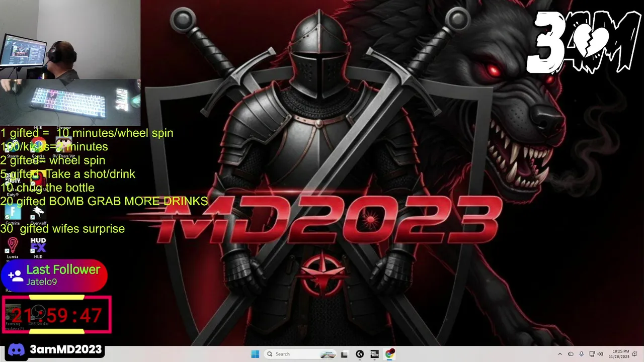Image resolution: width=644 pixels, height=362 pixels.
Task: Open Google Chrome from the taskbar
Action: 390,354
